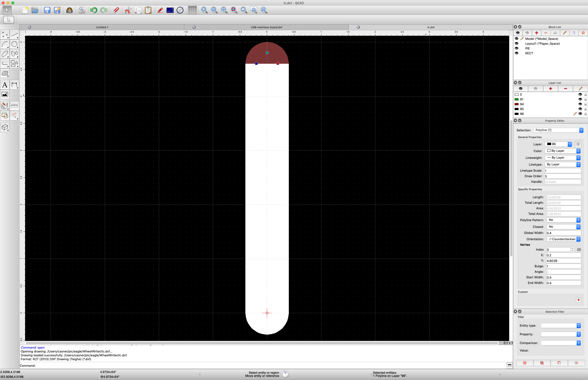Open the Lineweight dropdown
This screenshot has width=588, height=380.
(x=563, y=158)
